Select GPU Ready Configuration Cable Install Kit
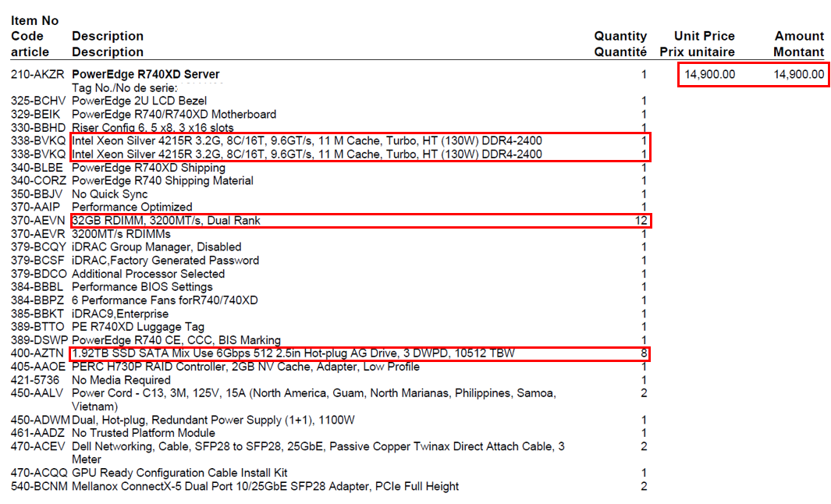The width and height of the screenshot is (831, 504). [179, 473]
